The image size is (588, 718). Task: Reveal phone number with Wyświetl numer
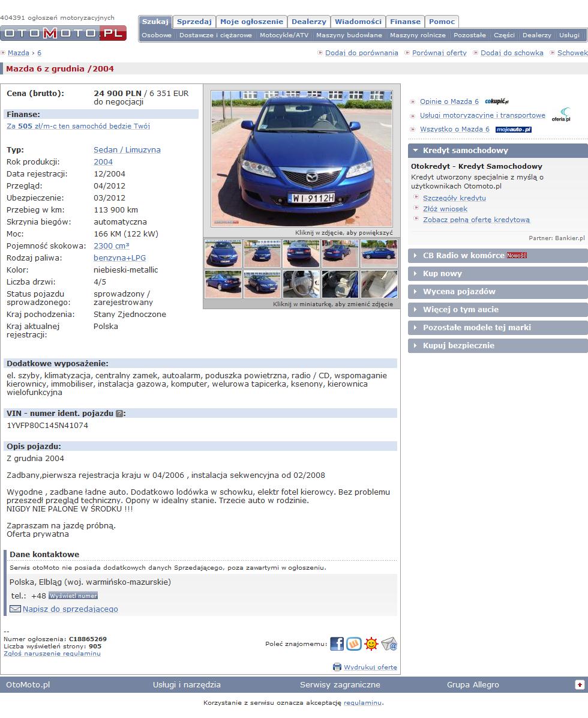pyautogui.click(x=73, y=596)
